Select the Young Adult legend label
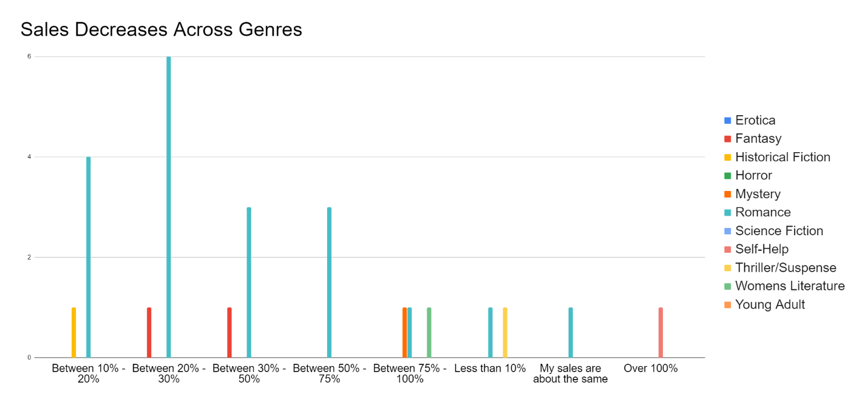The height and width of the screenshot is (405, 868). (x=770, y=304)
